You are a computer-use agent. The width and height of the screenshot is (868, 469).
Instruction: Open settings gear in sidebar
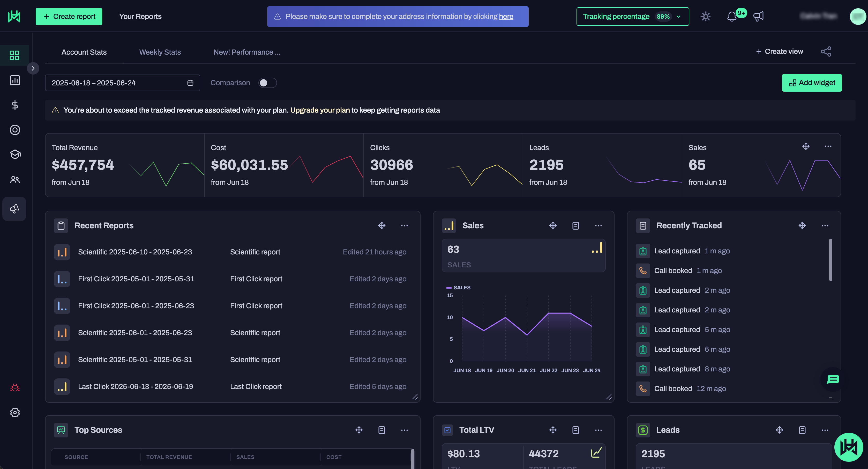pos(15,412)
